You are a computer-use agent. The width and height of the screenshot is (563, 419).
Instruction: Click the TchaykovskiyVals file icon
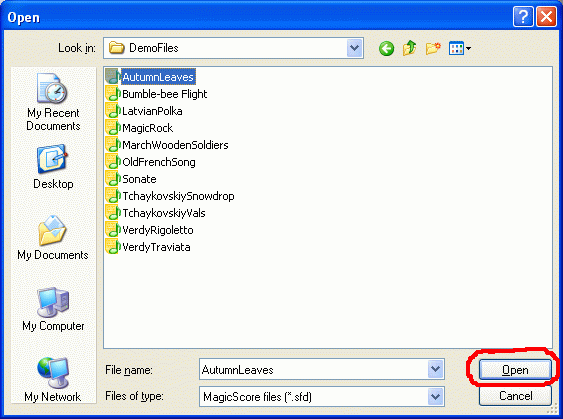coord(113,213)
